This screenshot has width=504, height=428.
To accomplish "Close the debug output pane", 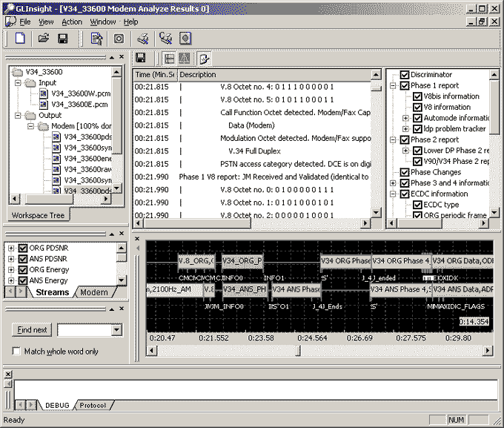I will pos(8,374).
